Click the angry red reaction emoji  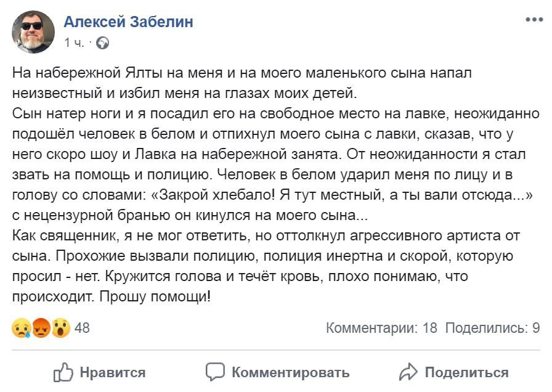point(41,328)
